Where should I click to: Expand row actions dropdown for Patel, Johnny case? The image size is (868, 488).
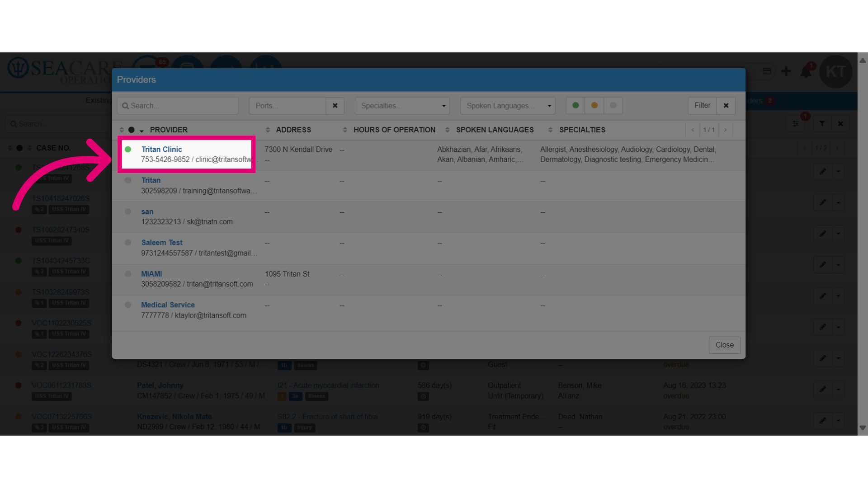(x=839, y=389)
